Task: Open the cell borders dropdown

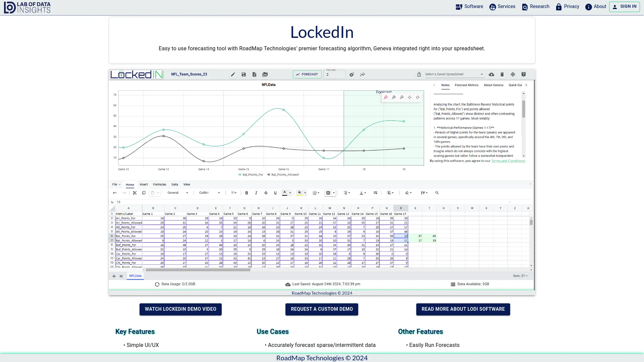Action: click(316, 193)
